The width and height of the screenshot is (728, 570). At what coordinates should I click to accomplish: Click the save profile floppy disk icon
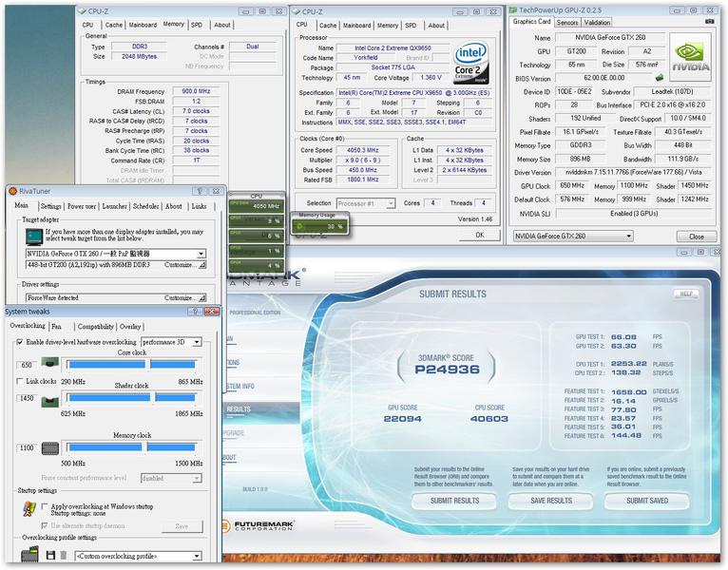[x=50, y=555]
